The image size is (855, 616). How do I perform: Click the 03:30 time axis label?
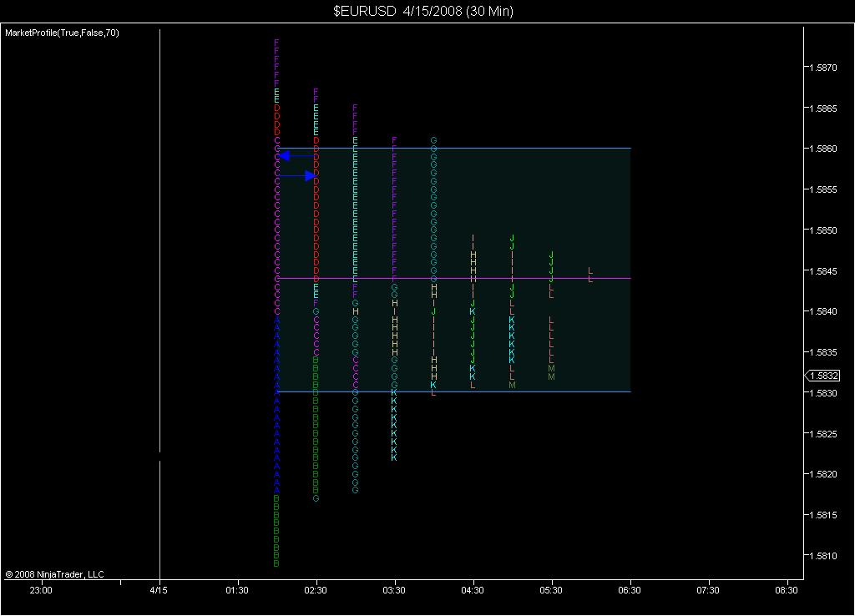tap(394, 590)
